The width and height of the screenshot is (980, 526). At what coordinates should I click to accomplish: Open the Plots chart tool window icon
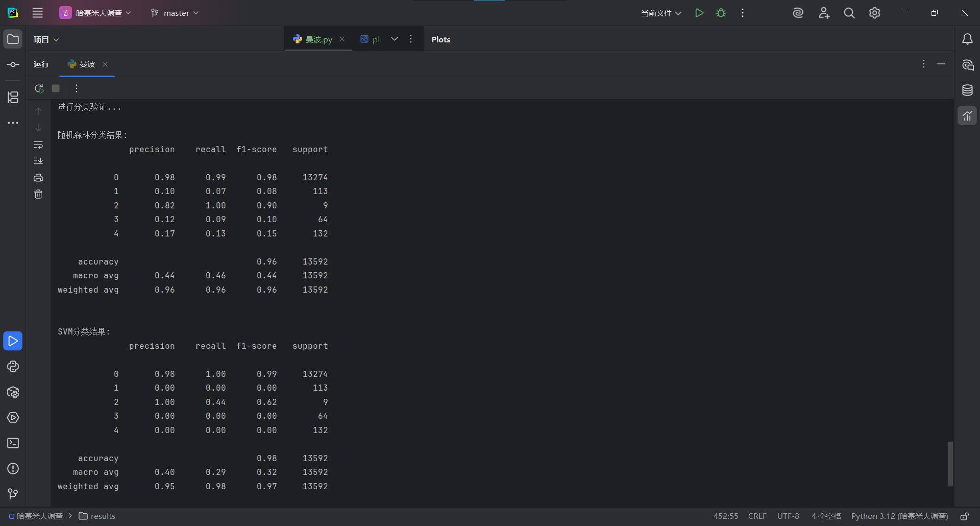[967, 116]
